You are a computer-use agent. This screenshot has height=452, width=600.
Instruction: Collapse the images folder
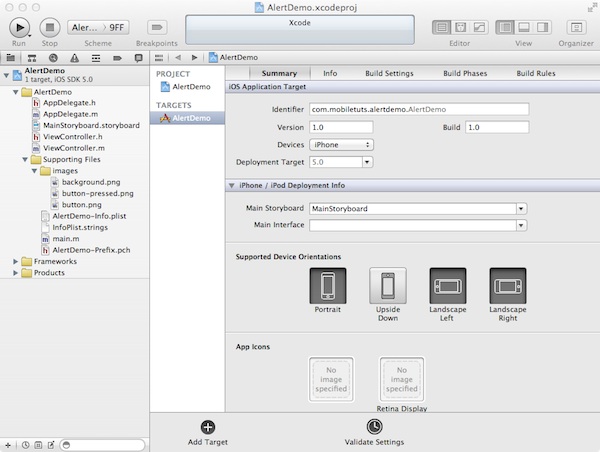pyautogui.click(x=34, y=171)
